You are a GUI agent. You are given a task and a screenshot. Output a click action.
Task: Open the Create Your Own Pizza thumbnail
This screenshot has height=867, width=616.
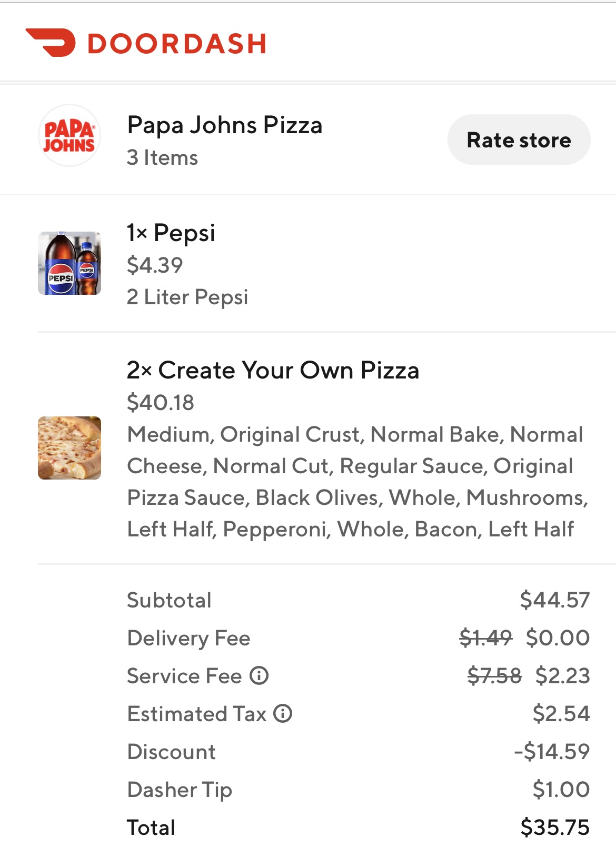69,448
